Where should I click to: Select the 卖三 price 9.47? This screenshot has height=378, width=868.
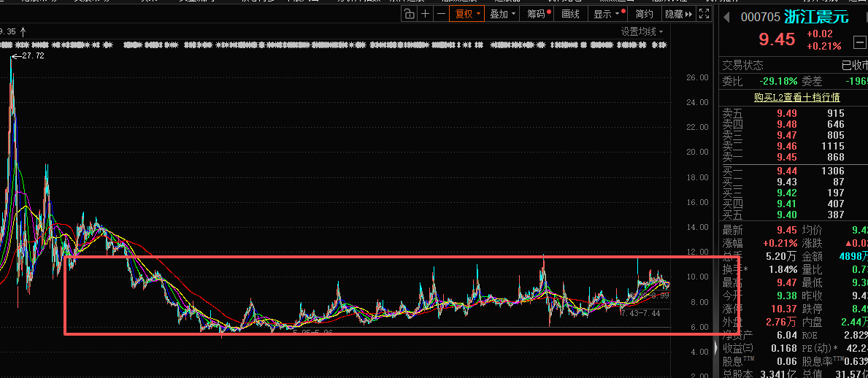[787, 135]
